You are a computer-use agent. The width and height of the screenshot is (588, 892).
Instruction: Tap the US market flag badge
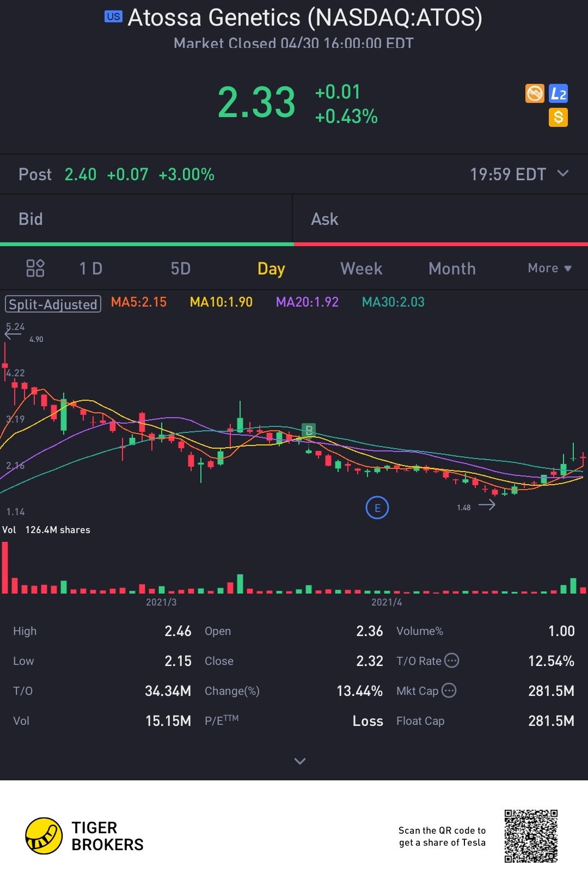point(113,16)
